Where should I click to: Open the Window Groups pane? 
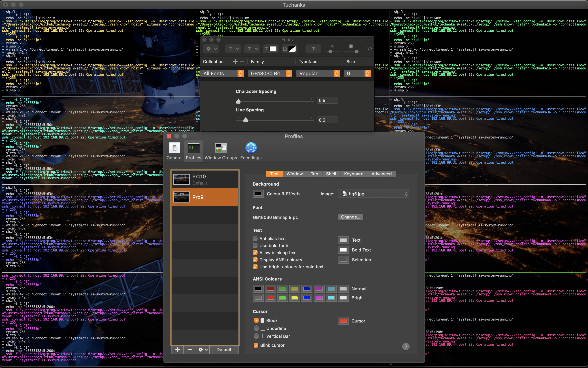[x=220, y=151]
